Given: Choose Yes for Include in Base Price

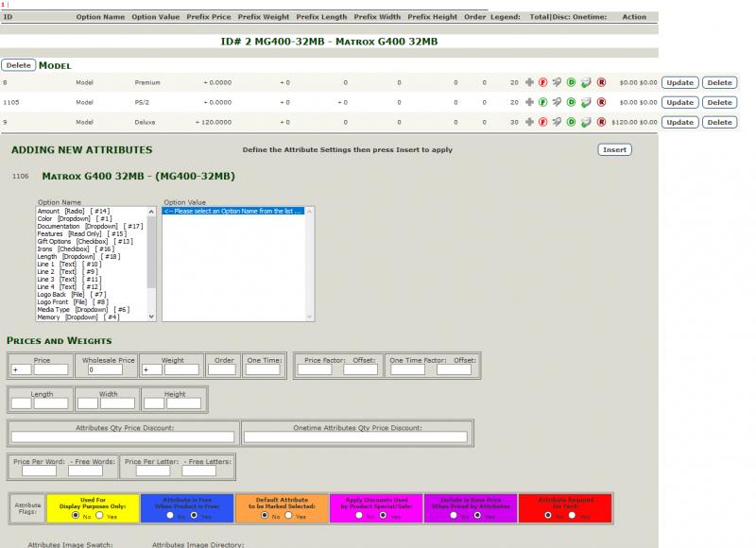Looking at the screenshot, I should (x=477, y=515).
